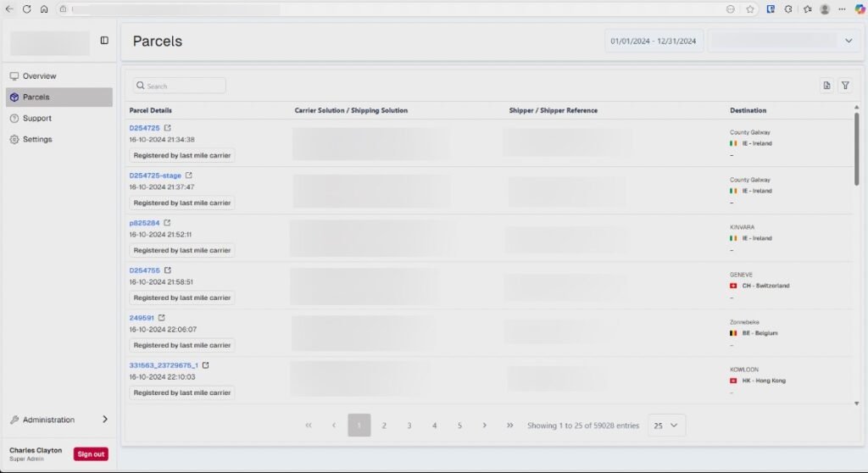Open the date range 01/01/2024 - 12/31/2024 picker
The image size is (868, 473).
pyautogui.click(x=654, y=41)
